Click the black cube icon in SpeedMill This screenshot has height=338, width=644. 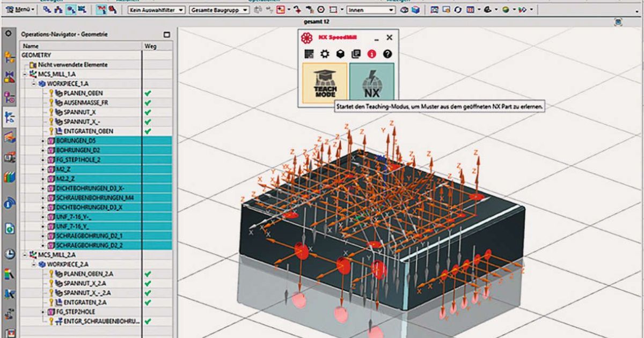[x=340, y=54]
